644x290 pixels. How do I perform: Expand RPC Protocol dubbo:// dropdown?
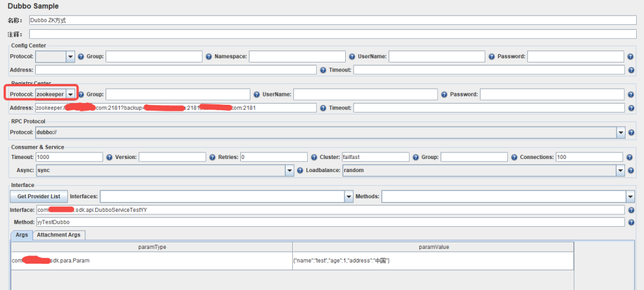tap(621, 132)
